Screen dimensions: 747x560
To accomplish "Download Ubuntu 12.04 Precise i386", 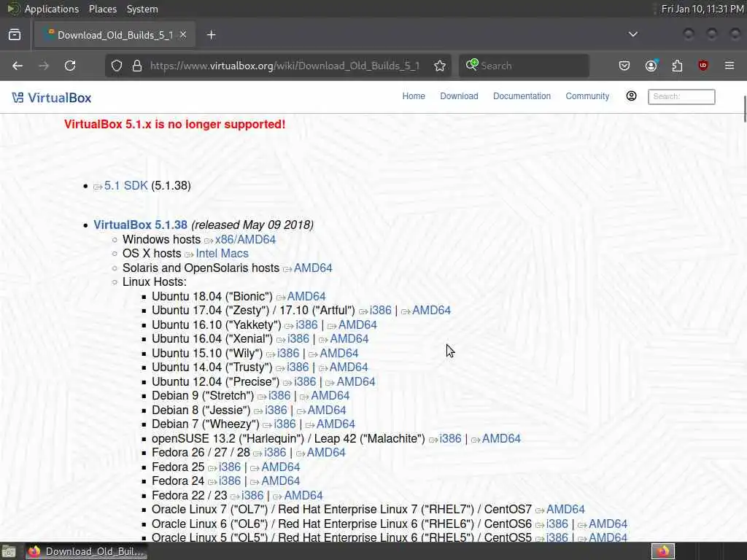I will (305, 382).
